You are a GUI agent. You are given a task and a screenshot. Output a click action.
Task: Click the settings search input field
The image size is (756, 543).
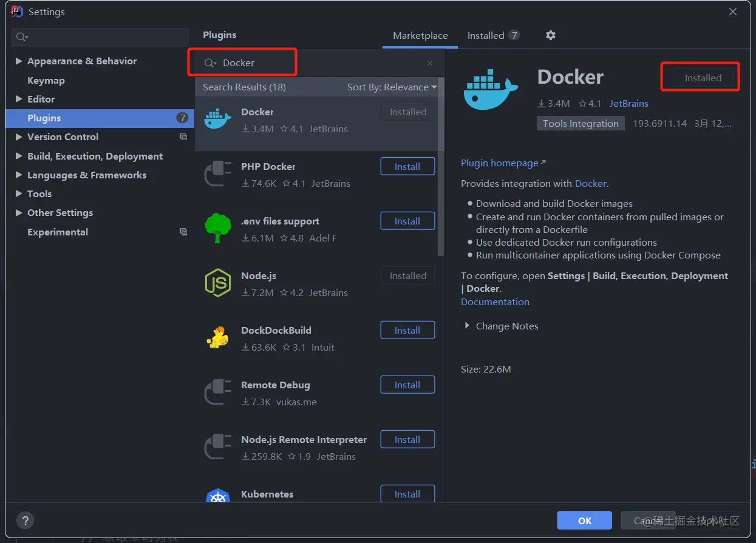coord(100,37)
